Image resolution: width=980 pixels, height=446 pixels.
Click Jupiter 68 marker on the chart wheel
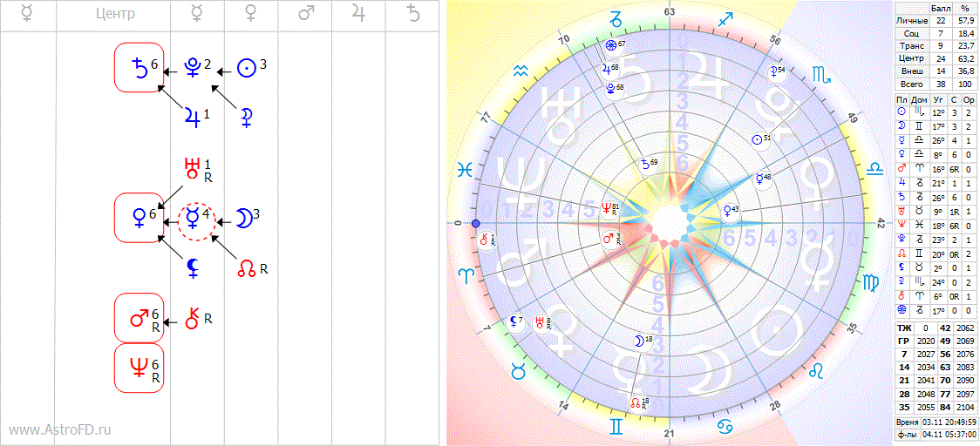[609, 69]
